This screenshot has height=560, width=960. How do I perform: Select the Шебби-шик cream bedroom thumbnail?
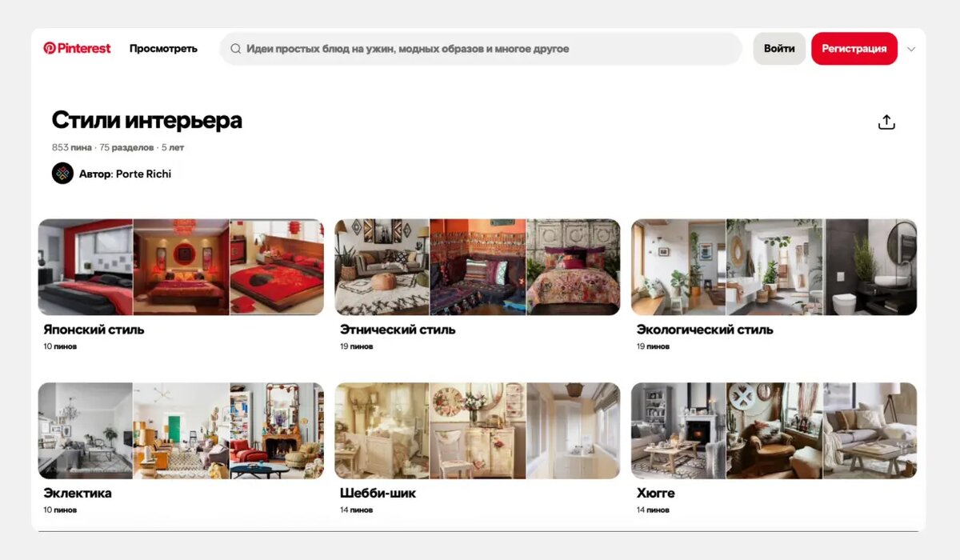[x=382, y=431]
